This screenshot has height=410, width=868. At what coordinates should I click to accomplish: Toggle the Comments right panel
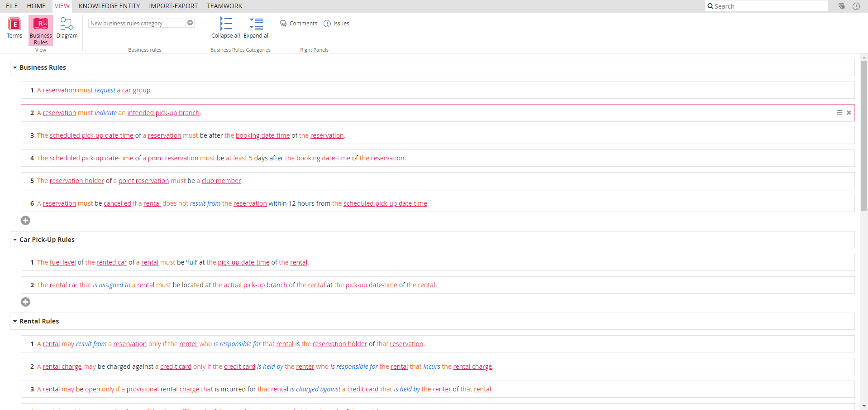(299, 24)
